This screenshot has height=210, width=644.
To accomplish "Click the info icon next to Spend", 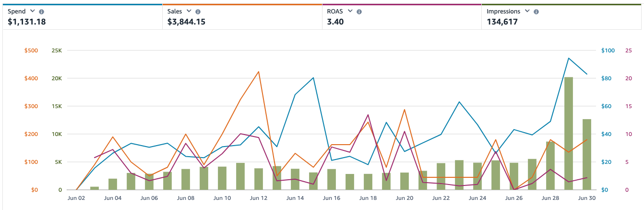I will tap(41, 12).
